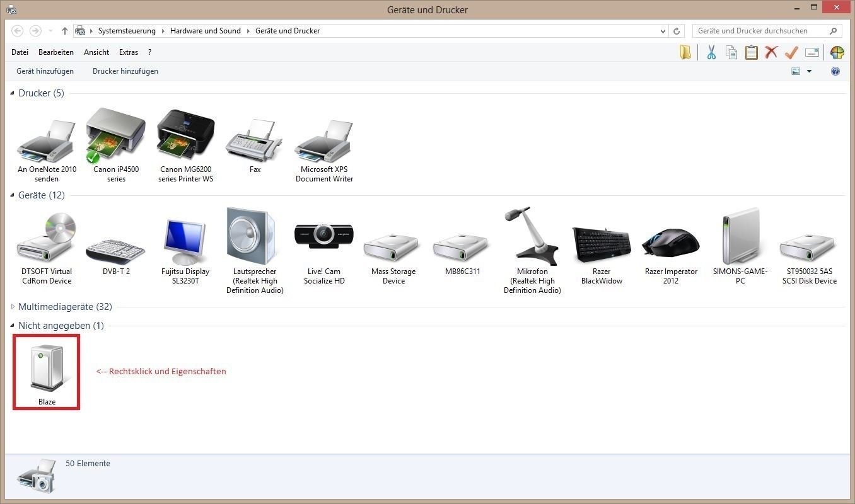855x504 pixels.
Task: Click the yellow folder toolbar icon
Action: (x=685, y=52)
